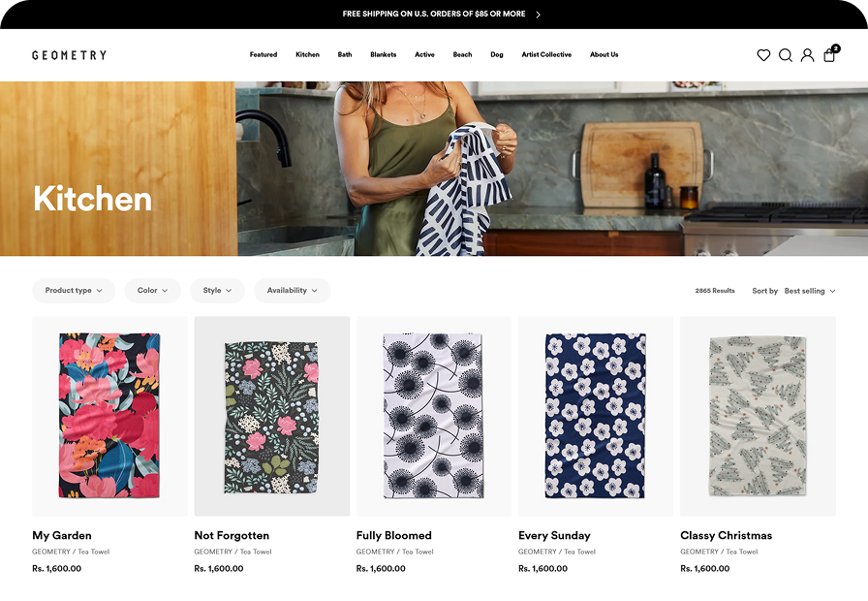View the Fully Bloomed towel image

pyautogui.click(x=433, y=416)
